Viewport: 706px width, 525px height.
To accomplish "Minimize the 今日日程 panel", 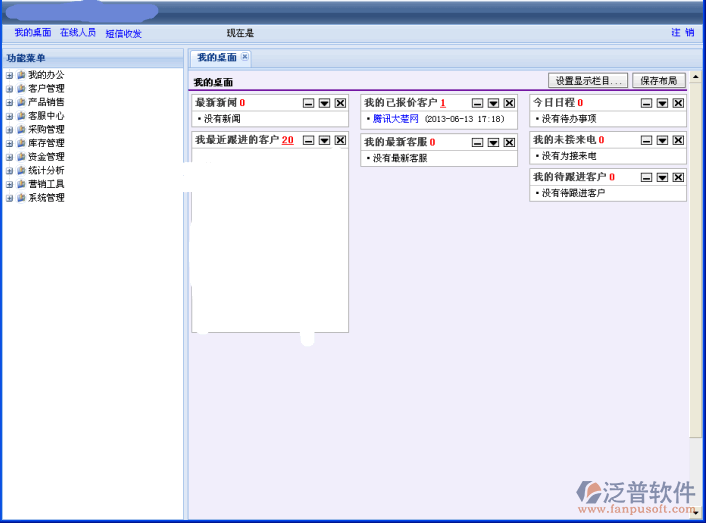I will click(646, 103).
